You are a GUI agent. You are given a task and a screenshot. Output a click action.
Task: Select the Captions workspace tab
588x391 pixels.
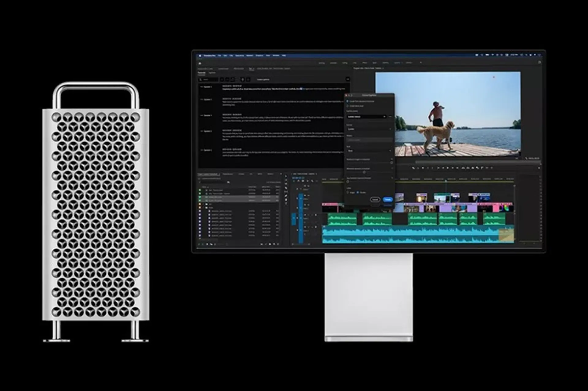397,63
